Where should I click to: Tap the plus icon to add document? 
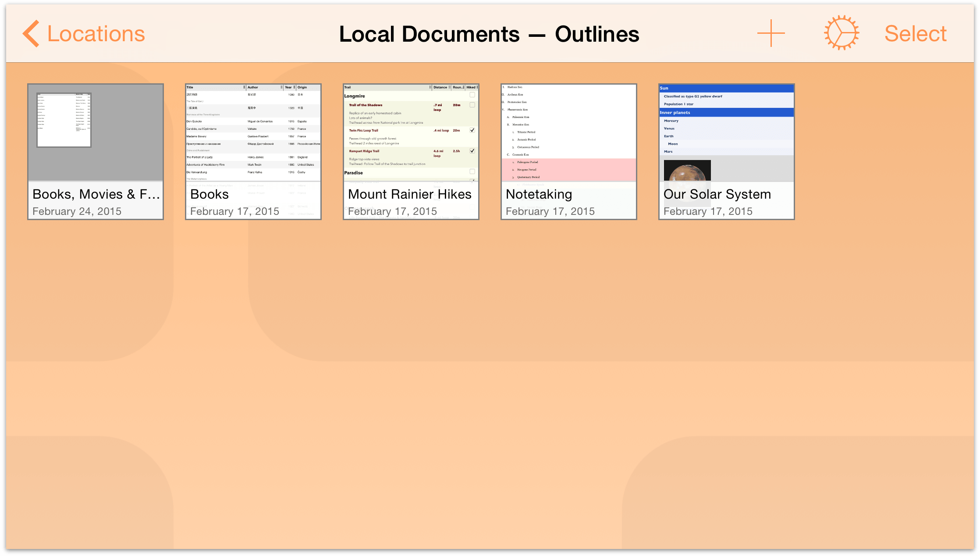[x=771, y=33]
